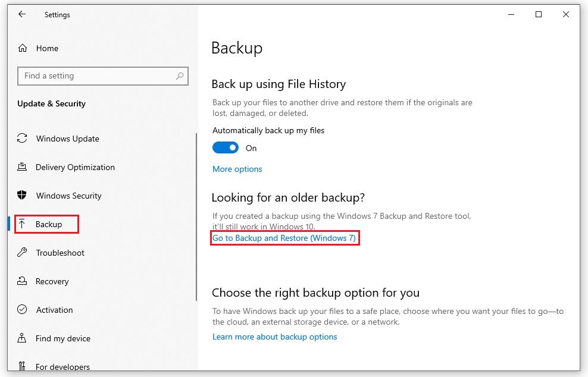
Task: Click the back arrow icon
Action: (22, 14)
